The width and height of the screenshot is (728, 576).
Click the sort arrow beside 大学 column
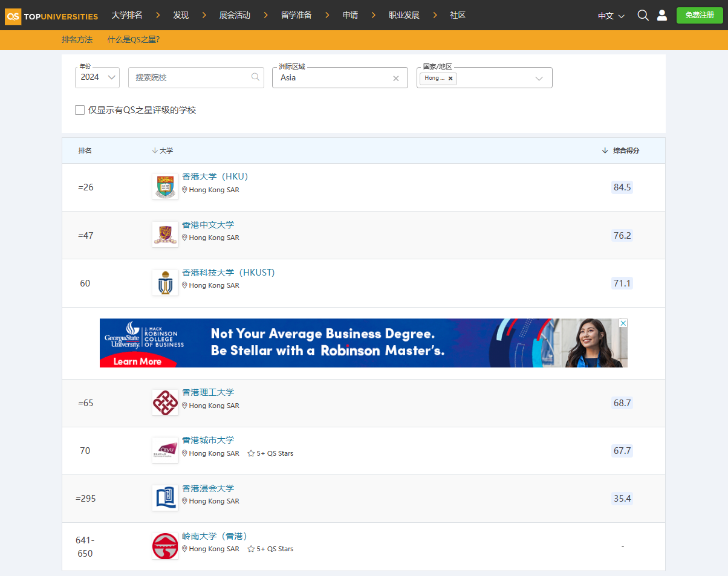click(x=155, y=150)
